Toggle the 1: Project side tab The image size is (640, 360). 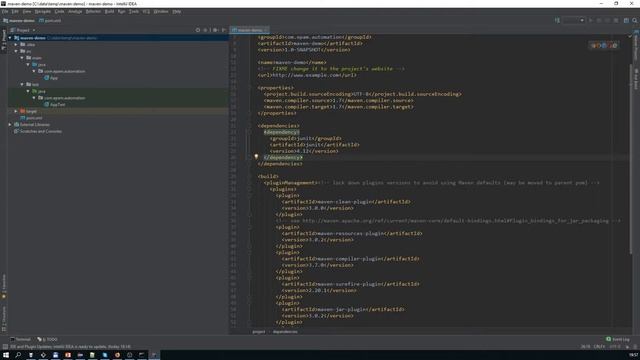(4, 40)
